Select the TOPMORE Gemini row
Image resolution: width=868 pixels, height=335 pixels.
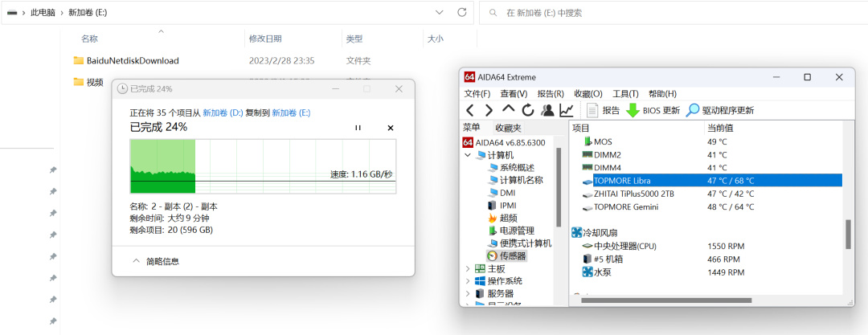[x=706, y=207]
